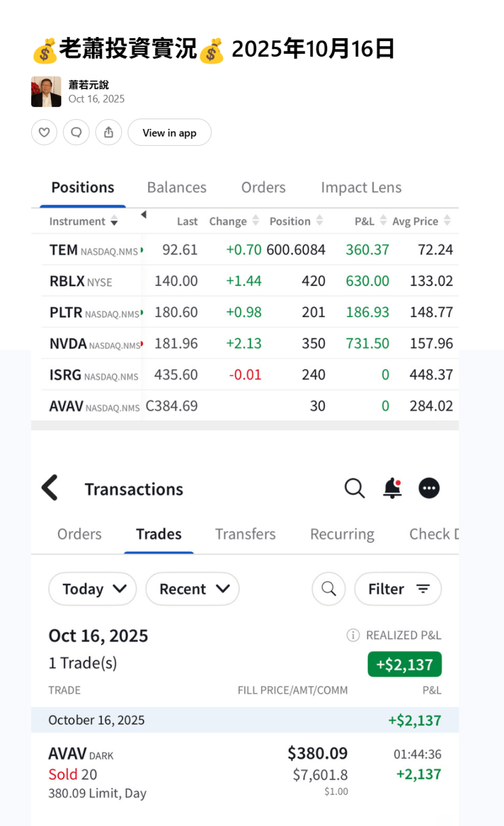The width and height of the screenshot is (504, 826).
Task: Toggle the Avg Price sort arrows
Action: point(447,220)
